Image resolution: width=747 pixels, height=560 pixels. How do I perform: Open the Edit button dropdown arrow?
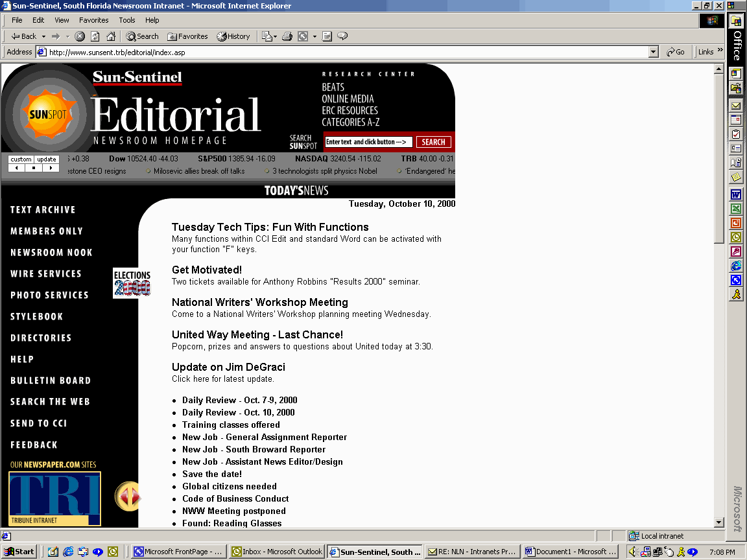point(314,36)
